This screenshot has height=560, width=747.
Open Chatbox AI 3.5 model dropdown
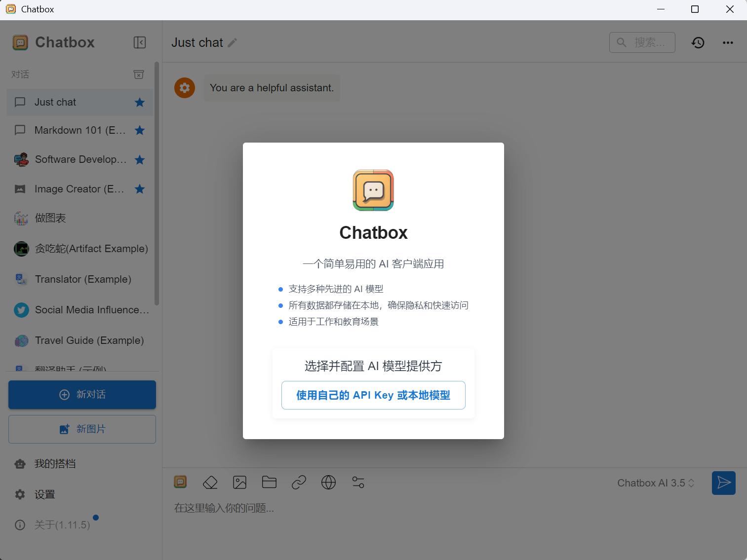point(656,483)
